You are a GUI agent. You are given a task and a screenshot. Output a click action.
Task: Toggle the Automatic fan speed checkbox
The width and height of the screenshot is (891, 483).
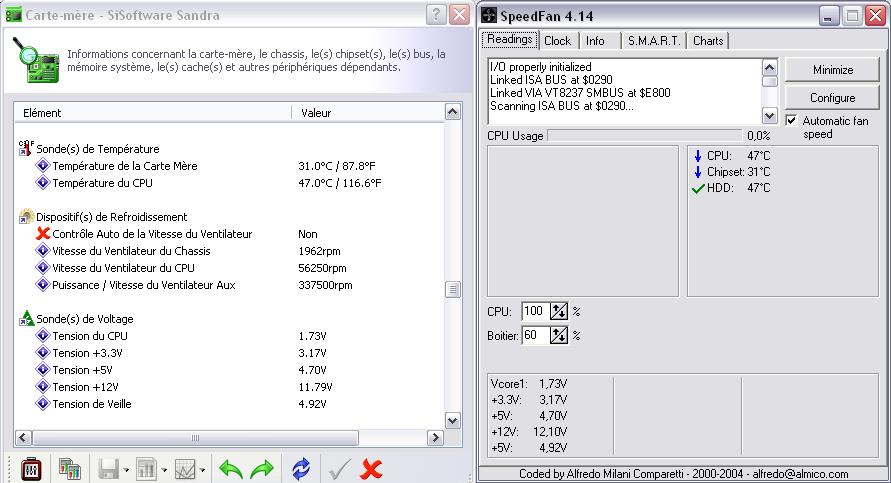pos(792,120)
